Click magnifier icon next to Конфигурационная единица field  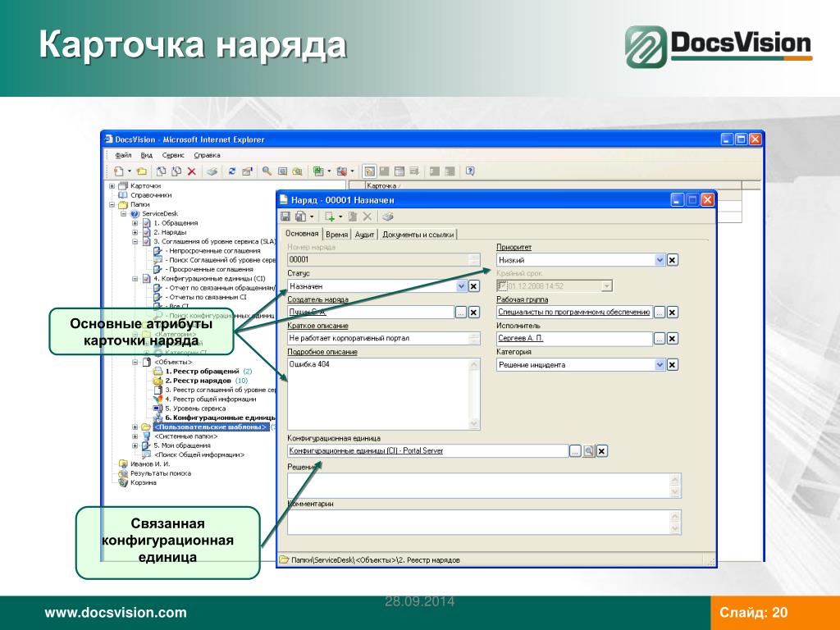(x=589, y=451)
